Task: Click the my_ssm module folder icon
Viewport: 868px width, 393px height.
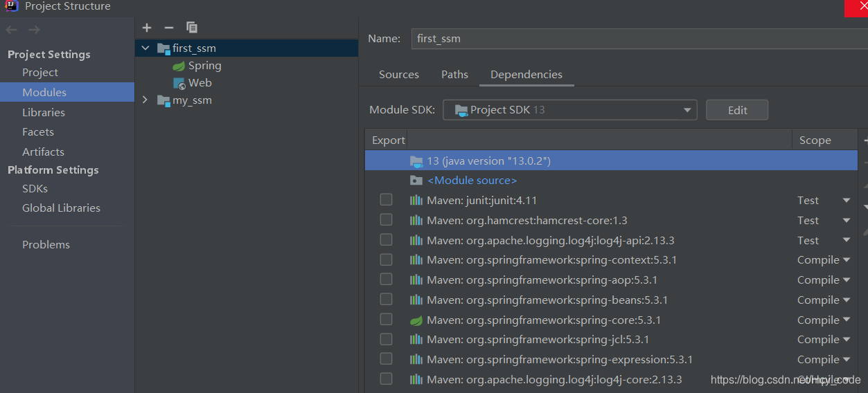Action: click(x=163, y=100)
